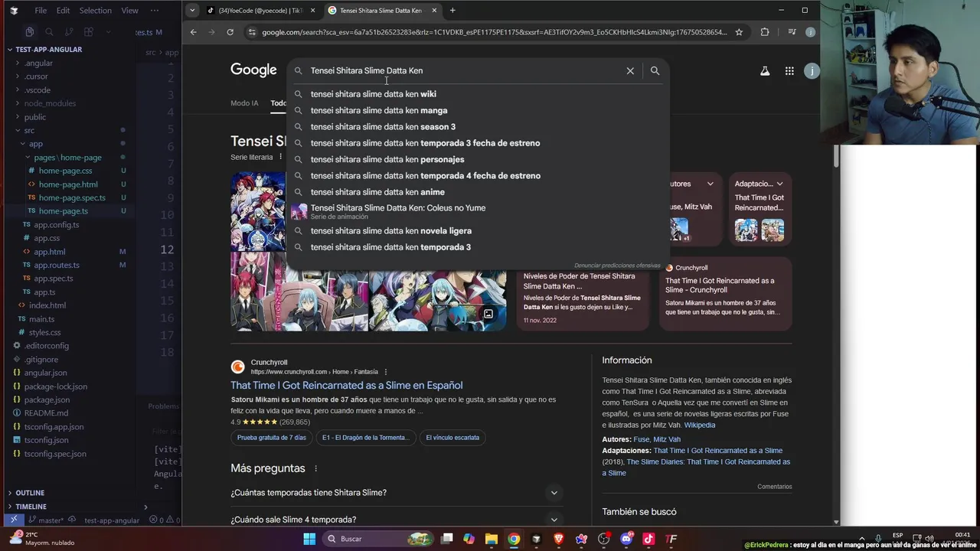Click inside the Google search input field
The image size is (980, 551).
(465, 70)
